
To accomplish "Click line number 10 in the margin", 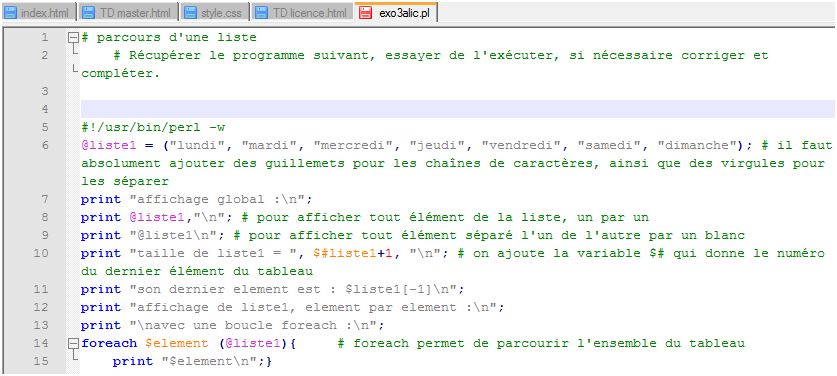I will 41,253.
